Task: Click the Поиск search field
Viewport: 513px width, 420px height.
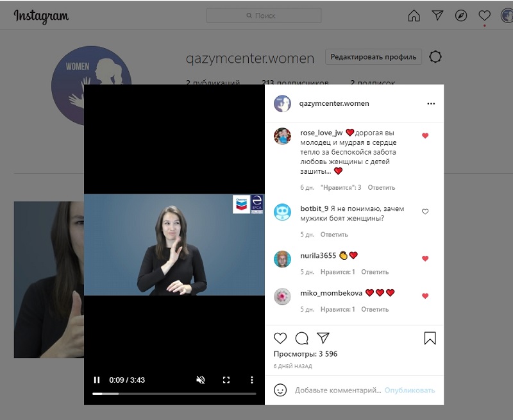Action: pyautogui.click(x=269, y=16)
